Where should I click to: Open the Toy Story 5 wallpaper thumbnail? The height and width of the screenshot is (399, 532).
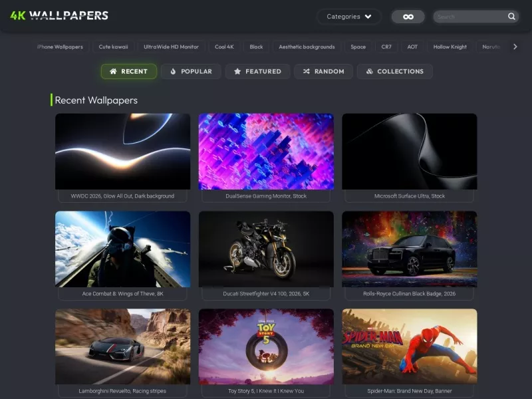[x=266, y=346]
